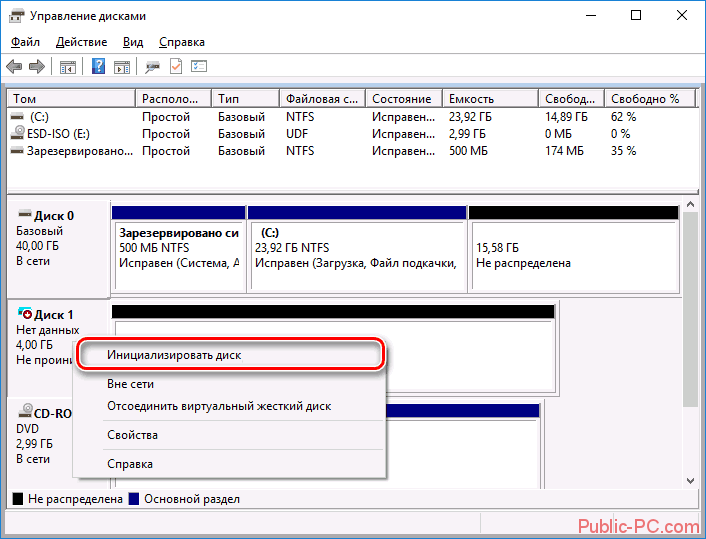Toggle the console tree pane toolbar icon
The height and width of the screenshot is (539, 706).
coord(68,67)
